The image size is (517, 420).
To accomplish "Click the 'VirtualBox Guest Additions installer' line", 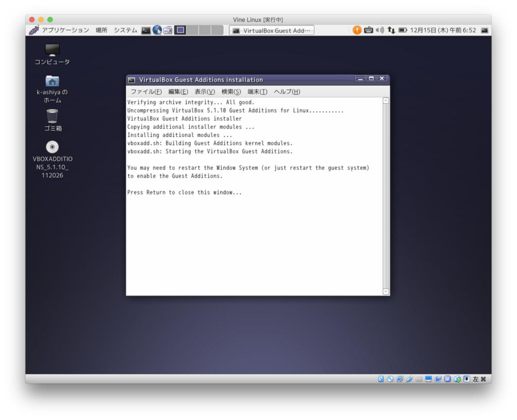I will tap(185, 119).
